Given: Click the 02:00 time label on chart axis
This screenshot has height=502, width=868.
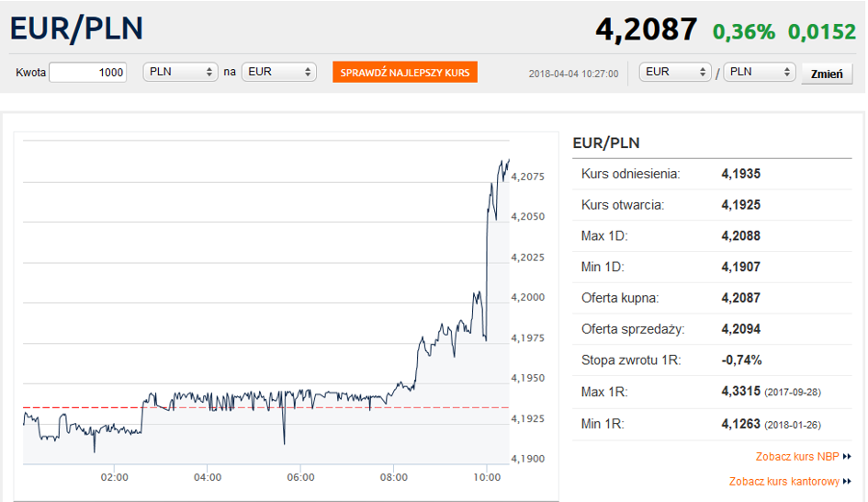Looking at the screenshot, I should (114, 477).
